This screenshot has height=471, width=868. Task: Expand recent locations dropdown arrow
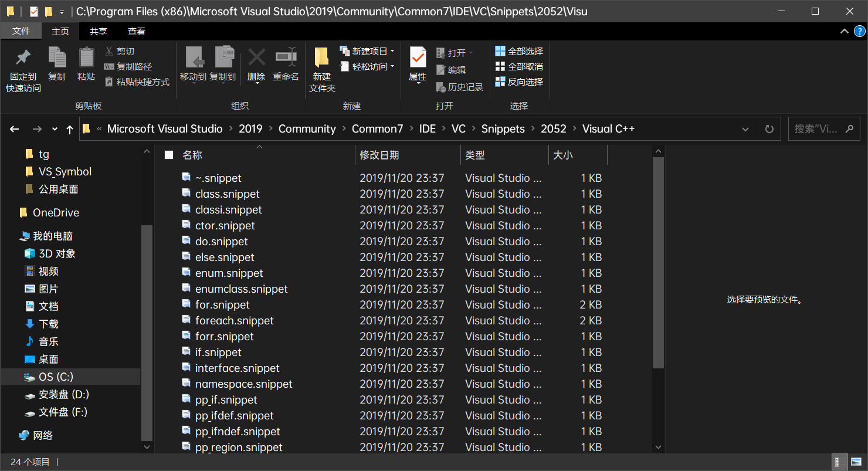(55, 129)
